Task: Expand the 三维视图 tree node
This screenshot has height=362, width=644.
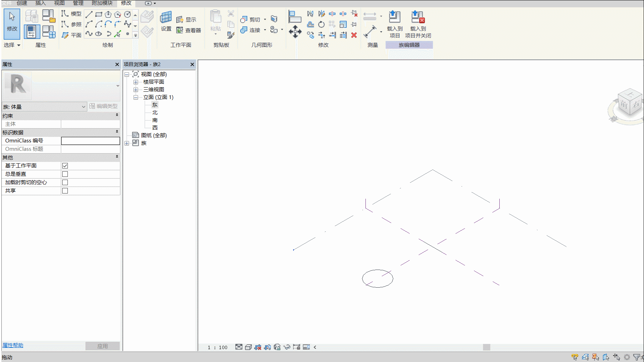Action: point(136,90)
